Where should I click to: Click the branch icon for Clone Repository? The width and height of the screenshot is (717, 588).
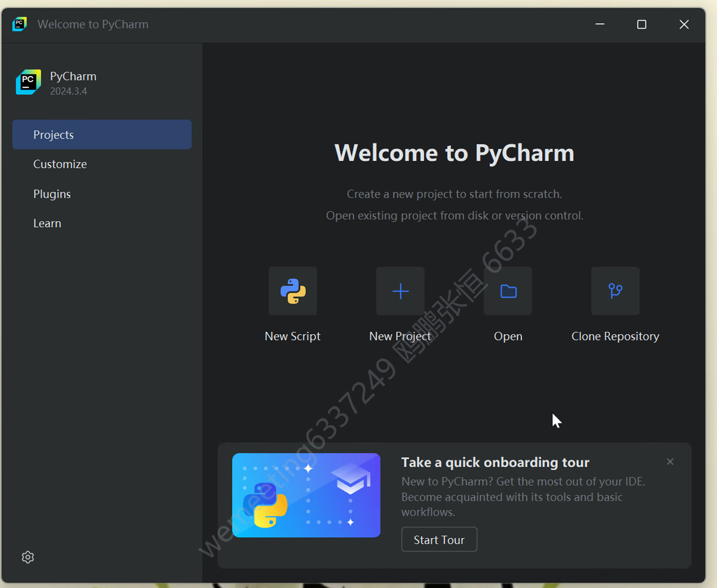point(615,291)
